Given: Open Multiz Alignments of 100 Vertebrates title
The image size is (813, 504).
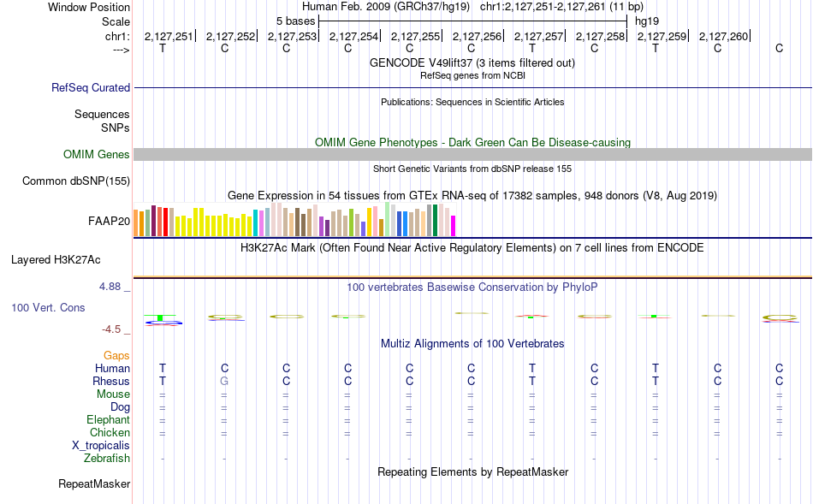Looking at the screenshot, I should coord(472,343).
